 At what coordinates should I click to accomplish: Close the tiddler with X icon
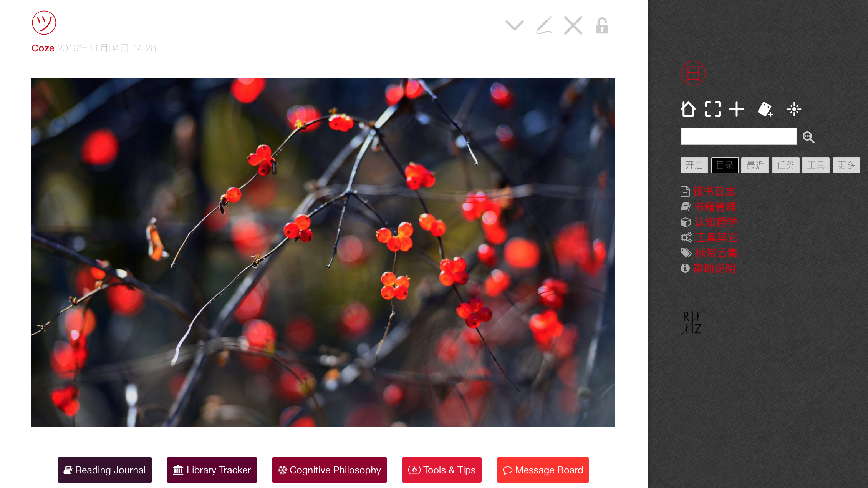(573, 26)
